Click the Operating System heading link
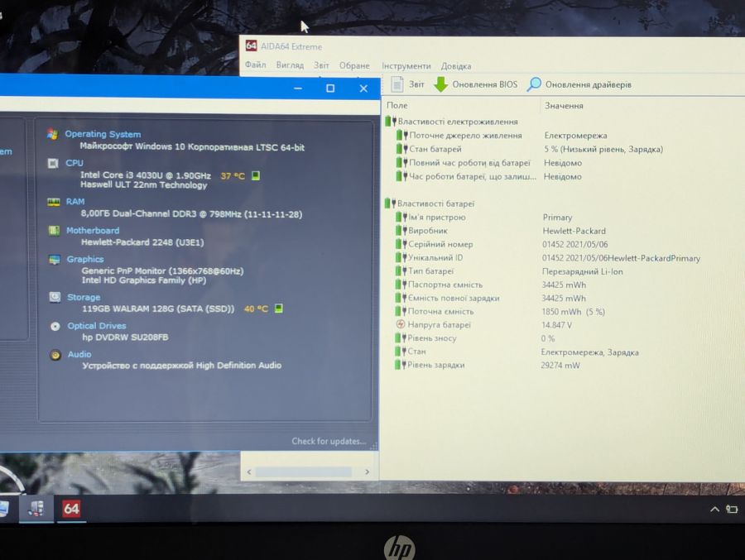 pos(103,134)
